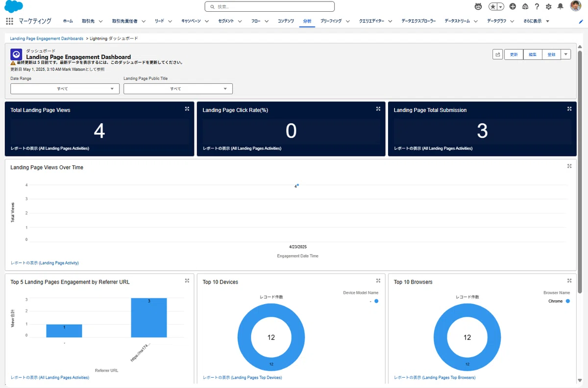
Task: View report under Landing Page Total Submission
Action: 433,148
